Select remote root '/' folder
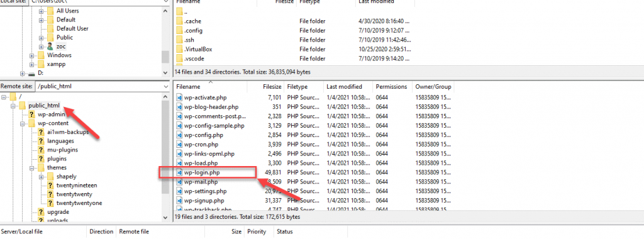Screen dimensions: 644x239 (20, 96)
